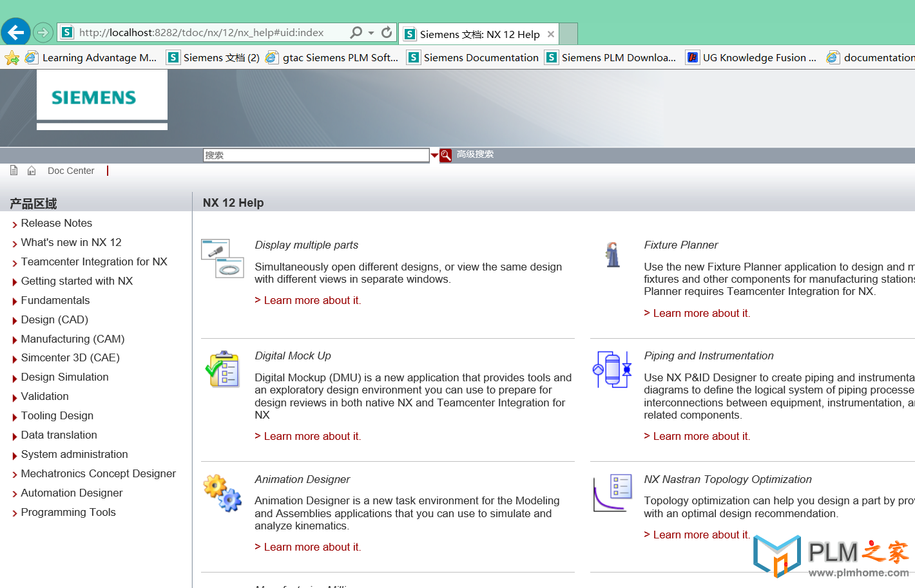
Task: Open 高级搜索 advanced search
Action: pyautogui.click(x=475, y=155)
